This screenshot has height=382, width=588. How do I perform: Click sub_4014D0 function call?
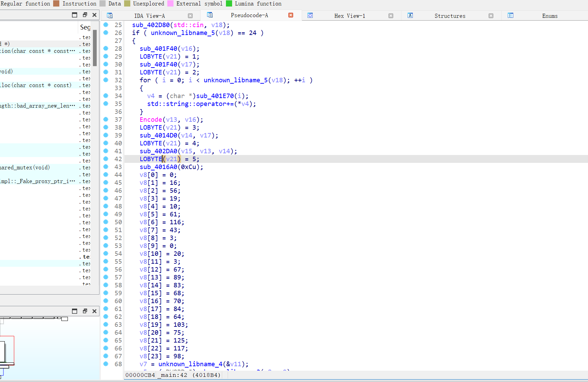158,135
